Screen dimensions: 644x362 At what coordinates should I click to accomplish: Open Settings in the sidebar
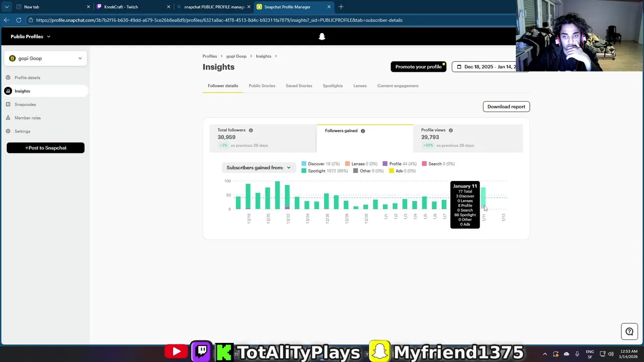click(x=45, y=131)
